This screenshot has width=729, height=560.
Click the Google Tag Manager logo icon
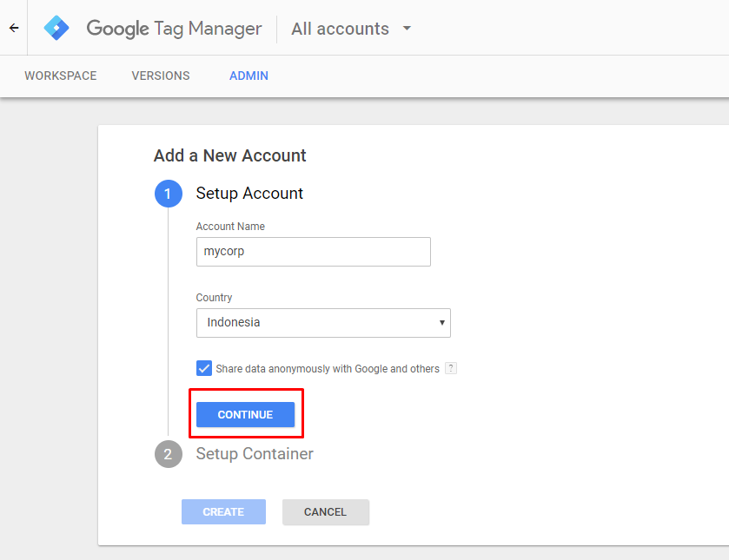point(56,28)
